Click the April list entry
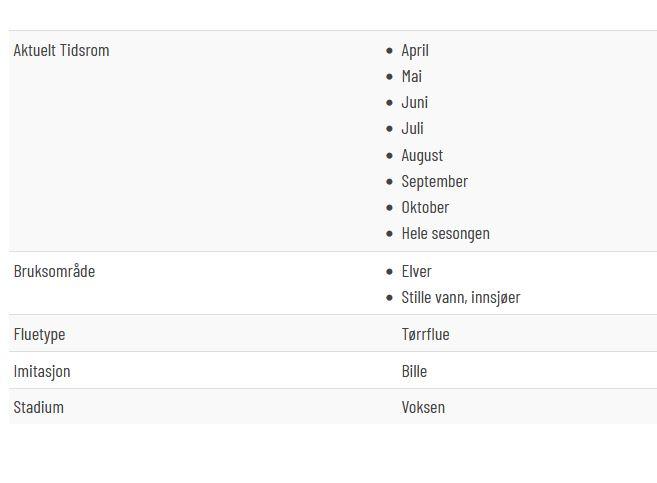This screenshot has height=483, width=657. click(x=415, y=51)
